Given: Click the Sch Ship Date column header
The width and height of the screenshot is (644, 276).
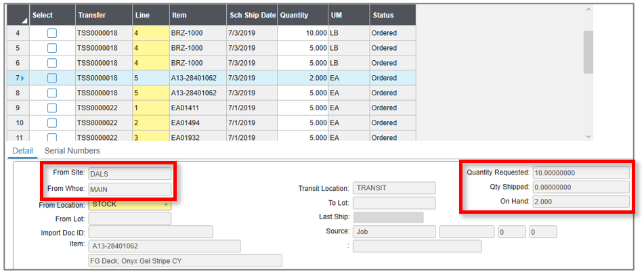Looking at the screenshot, I should (252, 15).
